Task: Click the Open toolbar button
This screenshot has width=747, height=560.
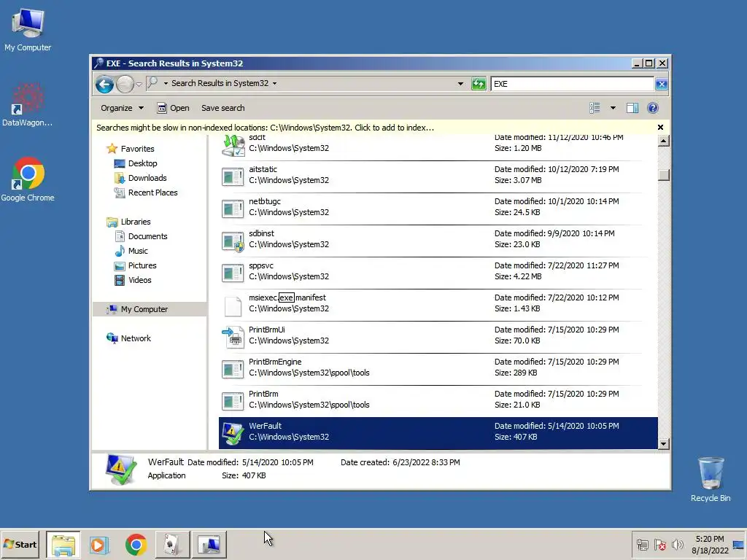Action: (174, 108)
